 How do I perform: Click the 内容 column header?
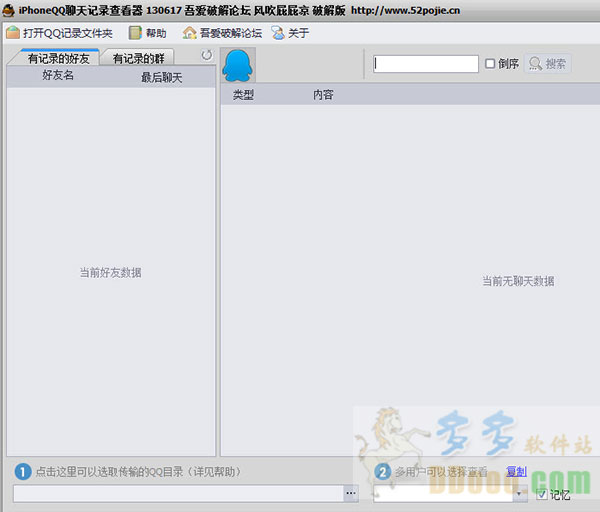(x=323, y=95)
